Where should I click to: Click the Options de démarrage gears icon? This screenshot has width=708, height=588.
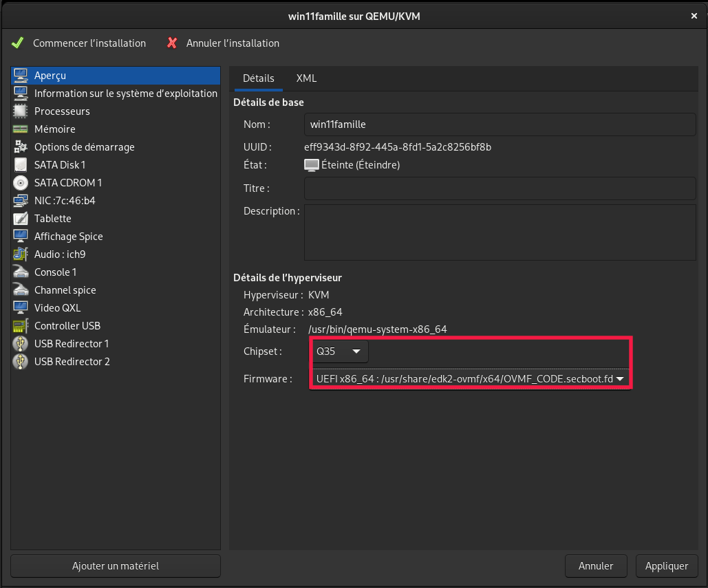[21, 147]
